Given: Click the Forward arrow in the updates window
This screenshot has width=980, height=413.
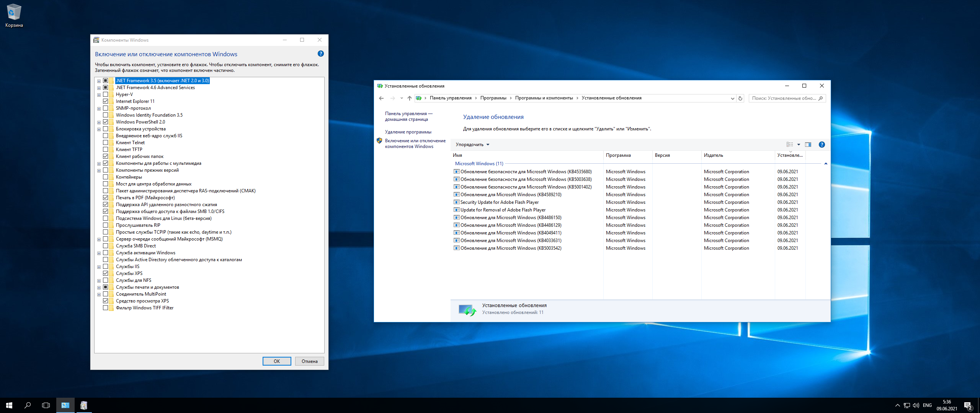Looking at the screenshot, I should tap(392, 98).
